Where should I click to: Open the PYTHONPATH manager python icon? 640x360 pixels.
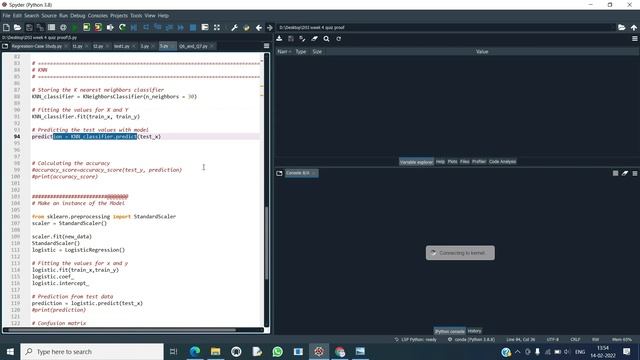[246, 27]
